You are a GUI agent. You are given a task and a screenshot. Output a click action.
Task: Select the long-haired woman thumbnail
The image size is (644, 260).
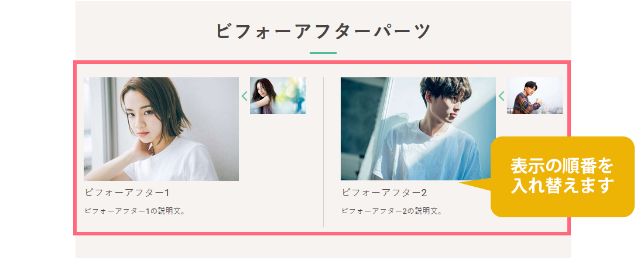pyautogui.click(x=278, y=95)
